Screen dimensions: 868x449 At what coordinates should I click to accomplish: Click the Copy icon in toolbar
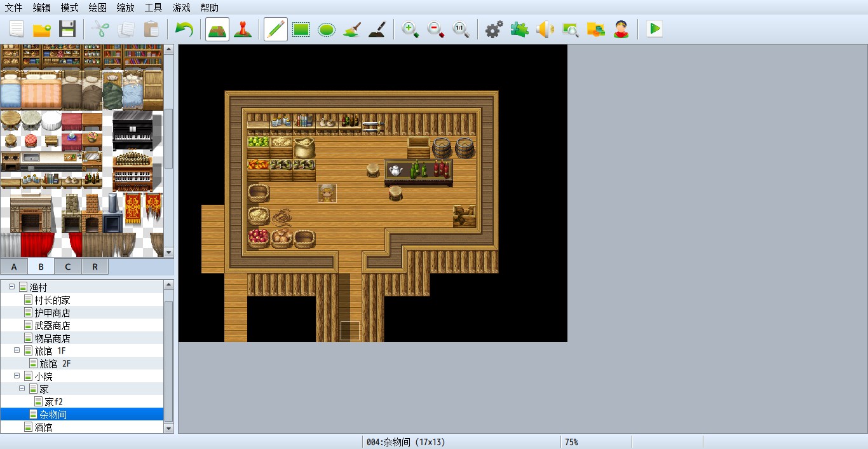point(126,29)
